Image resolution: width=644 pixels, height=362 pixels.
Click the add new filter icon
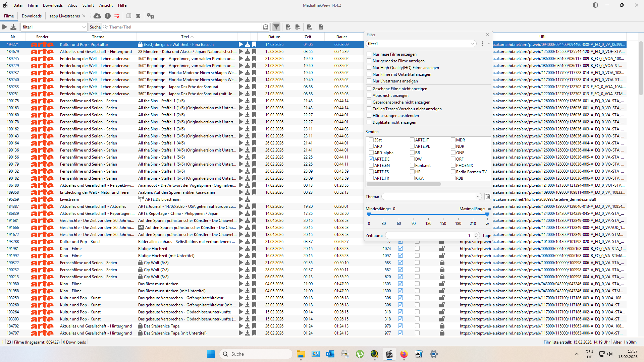click(x=288, y=27)
